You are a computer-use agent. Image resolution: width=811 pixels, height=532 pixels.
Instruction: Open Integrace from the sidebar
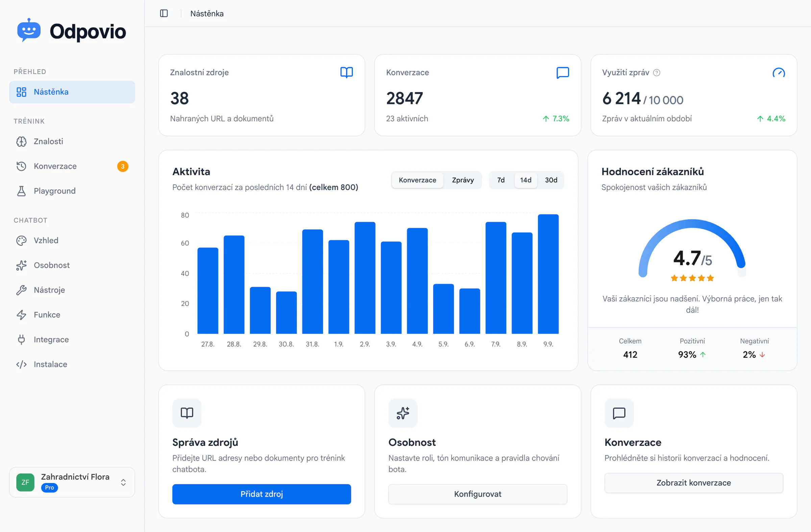(72, 339)
